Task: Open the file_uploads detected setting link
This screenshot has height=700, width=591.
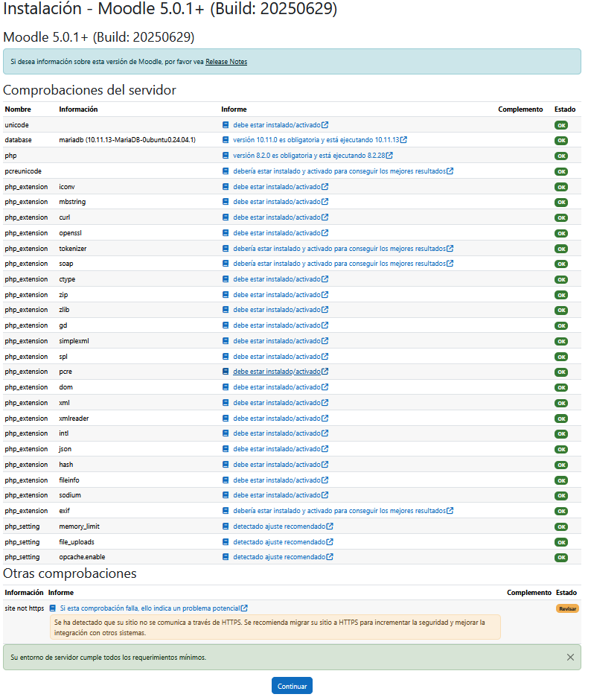Action: pyautogui.click(x=279, y=542)
